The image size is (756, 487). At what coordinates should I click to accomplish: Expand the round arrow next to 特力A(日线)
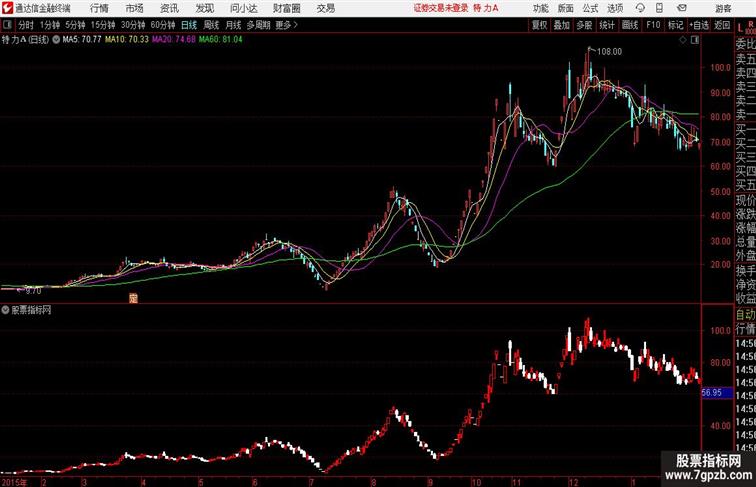coord(56,40)
